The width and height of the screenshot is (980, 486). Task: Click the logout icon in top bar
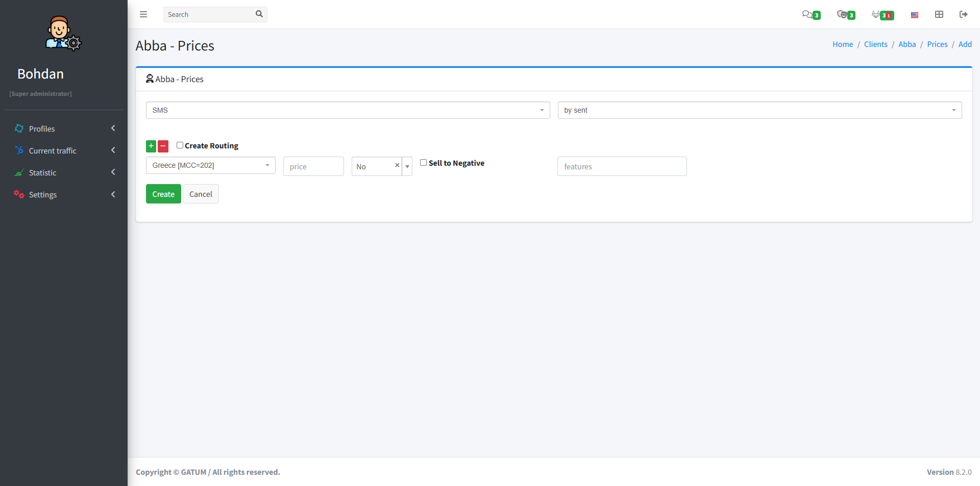click(x=963, y=14)
